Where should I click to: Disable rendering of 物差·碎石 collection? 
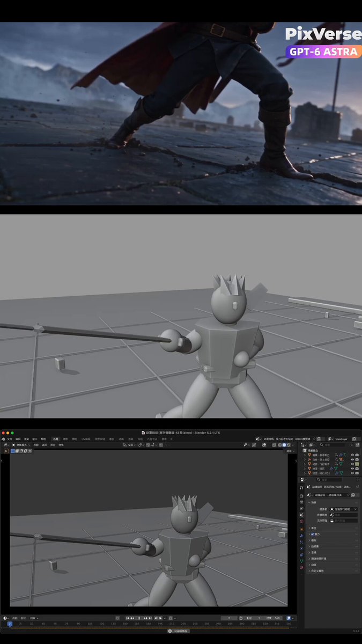coord(357,469)
